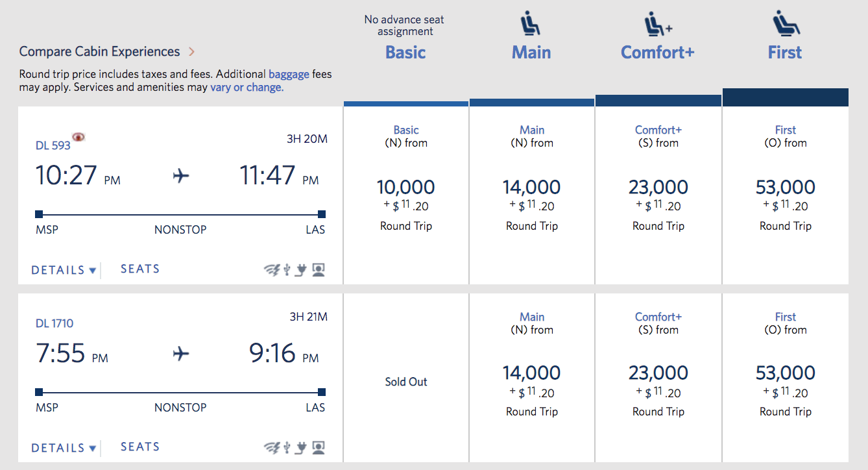Click the eye indicator beside DL 593
Image resolution: width=868 pixels, height=470 pixels.
(78, 136)
